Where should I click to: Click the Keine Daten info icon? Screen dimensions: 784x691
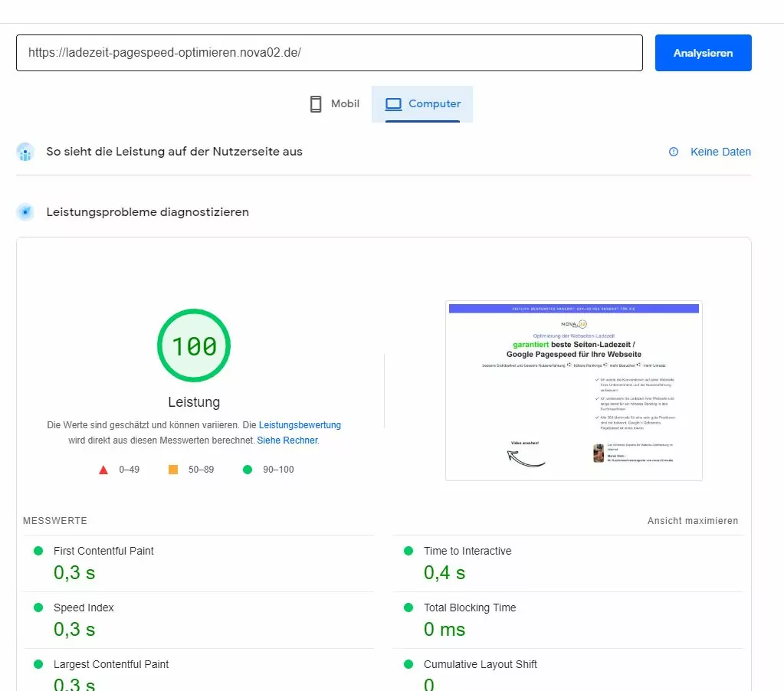tap(674, 152)
